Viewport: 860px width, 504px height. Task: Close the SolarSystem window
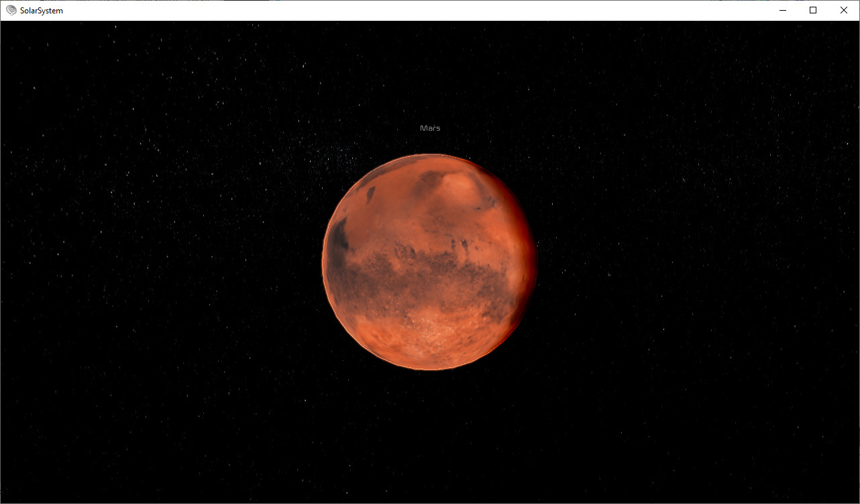coord(844,10)
